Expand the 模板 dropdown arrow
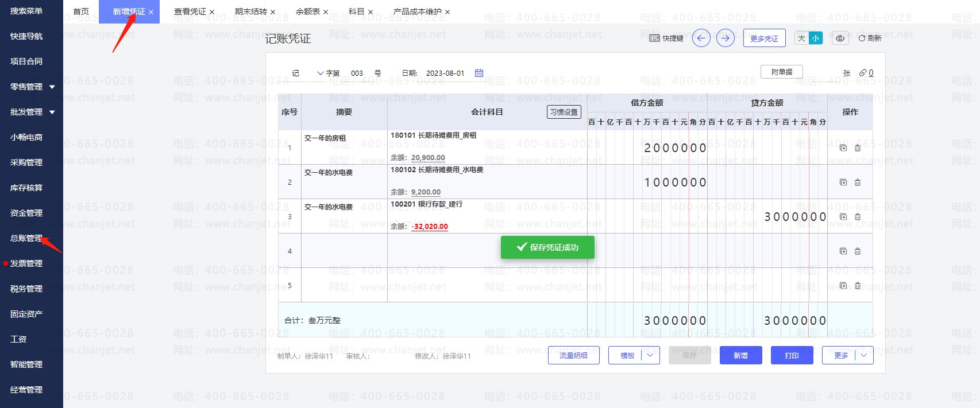980x408 pixels. [650, 355]
